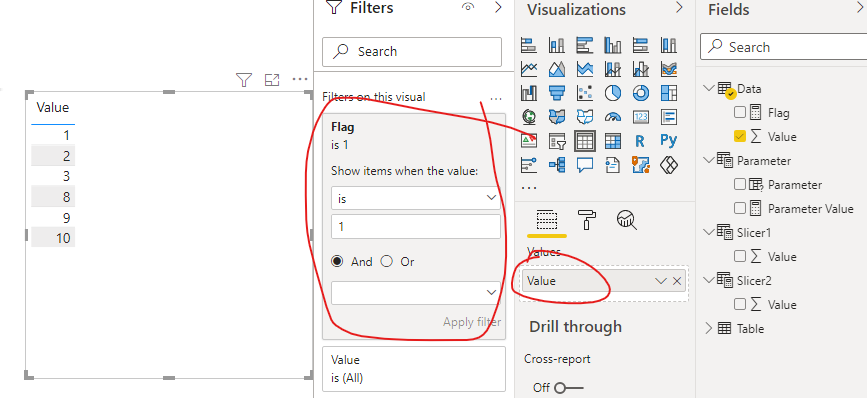Select the Scatter chart visual
The image size is (867, 398).
[584, 93]
